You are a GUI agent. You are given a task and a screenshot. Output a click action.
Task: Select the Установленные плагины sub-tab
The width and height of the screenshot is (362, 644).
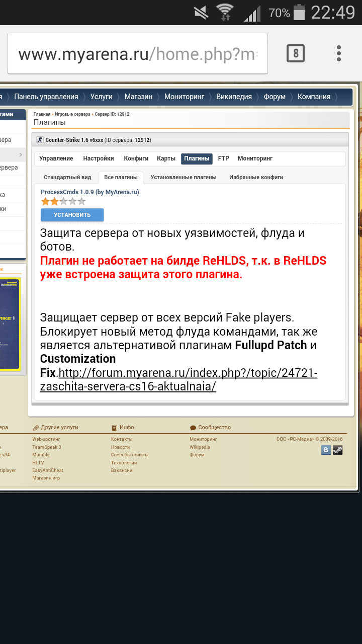[184, 177]
